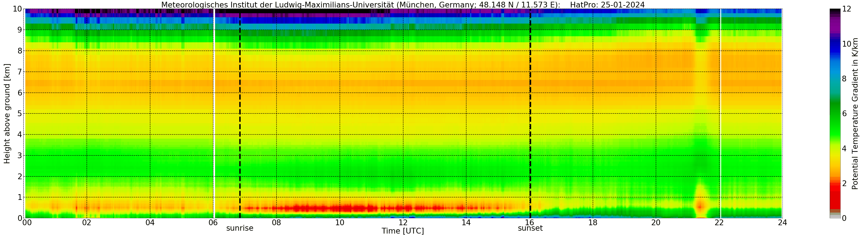Click the time axis tick '24'
The width and height of the screenshot is (868, 237).
(782, 223)
